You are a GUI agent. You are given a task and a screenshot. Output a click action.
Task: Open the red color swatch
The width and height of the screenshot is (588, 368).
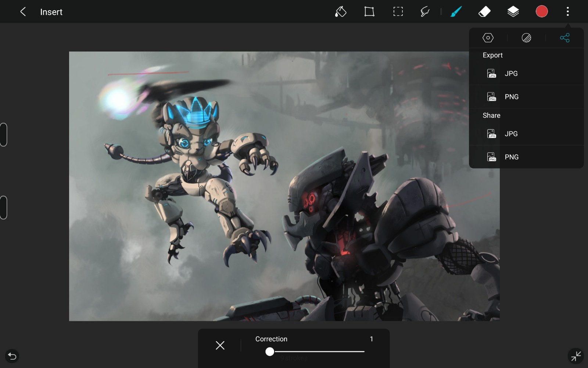pos(541,12)
